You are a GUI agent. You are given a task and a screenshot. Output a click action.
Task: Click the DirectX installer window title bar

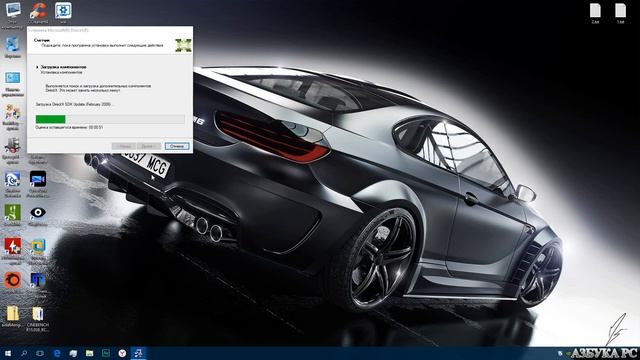pos(110,30)
